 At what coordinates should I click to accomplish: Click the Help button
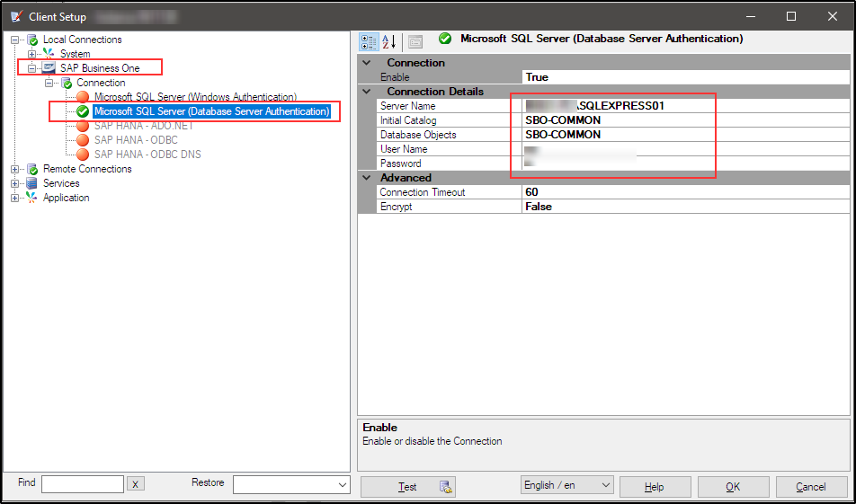[x=655, y=487]
